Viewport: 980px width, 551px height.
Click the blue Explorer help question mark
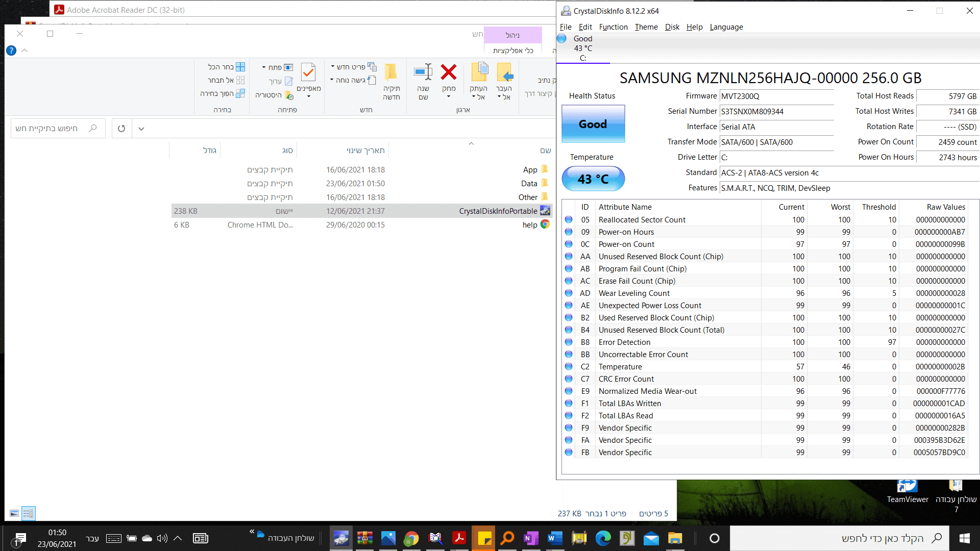point(11,51)
